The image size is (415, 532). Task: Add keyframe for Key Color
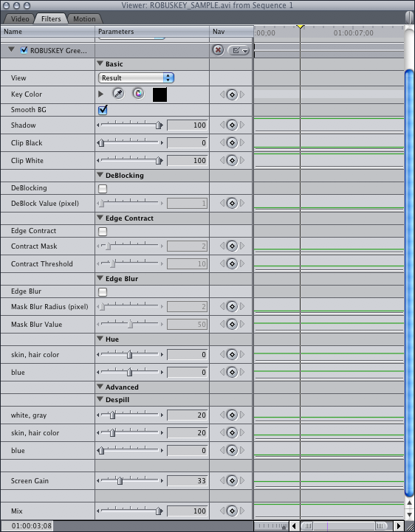point(232,94)
